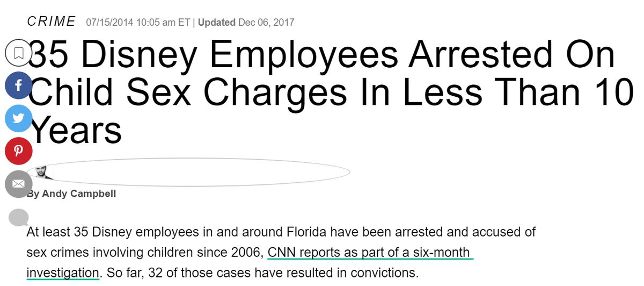Click the 'Updated Dec 06, 2017' date

pyautogui.click(x=246, y=23)
